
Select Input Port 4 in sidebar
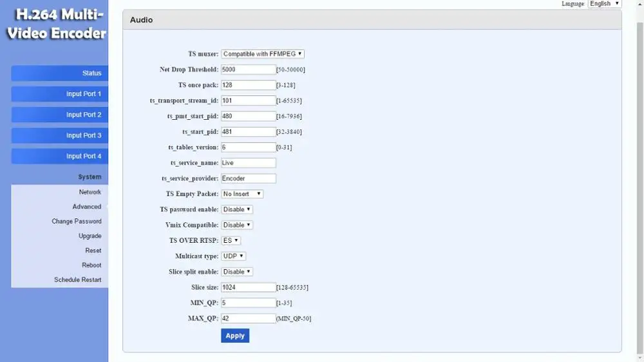pos(60,156)
